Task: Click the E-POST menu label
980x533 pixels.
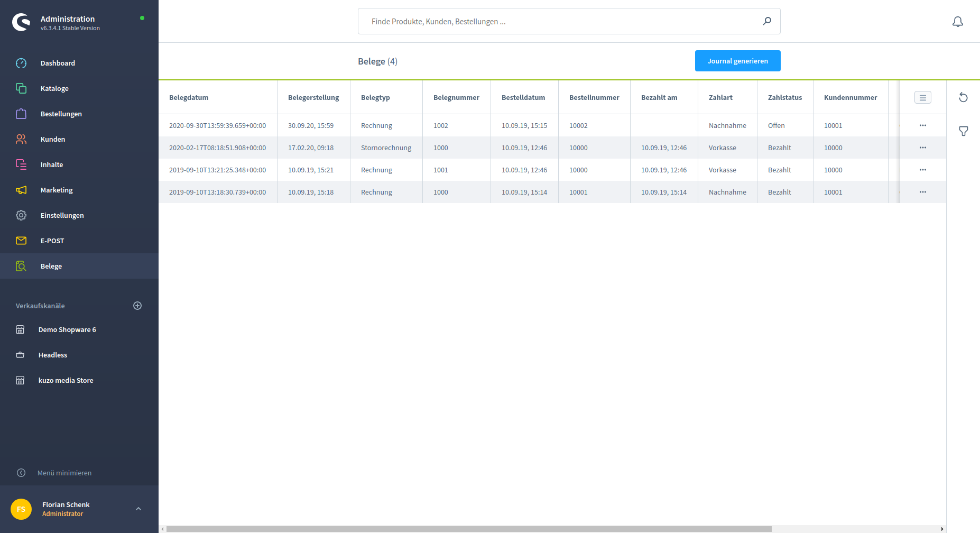Action: point(52,241)
